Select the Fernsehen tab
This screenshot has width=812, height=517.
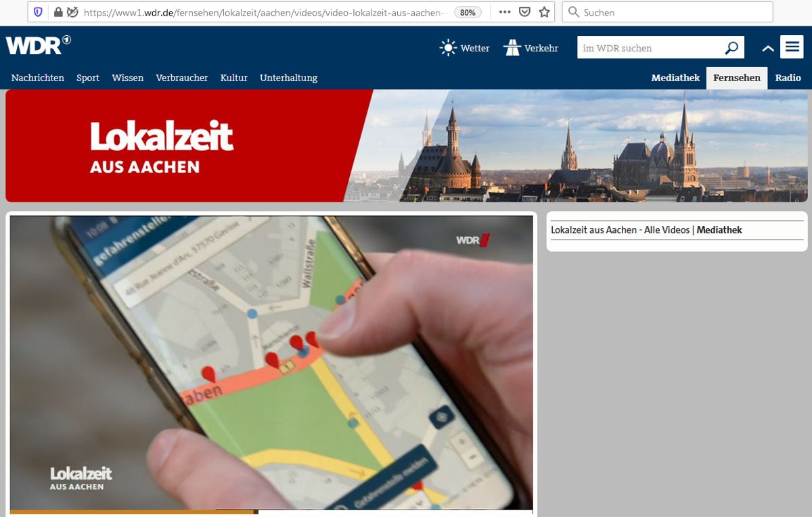pos(737,78)
